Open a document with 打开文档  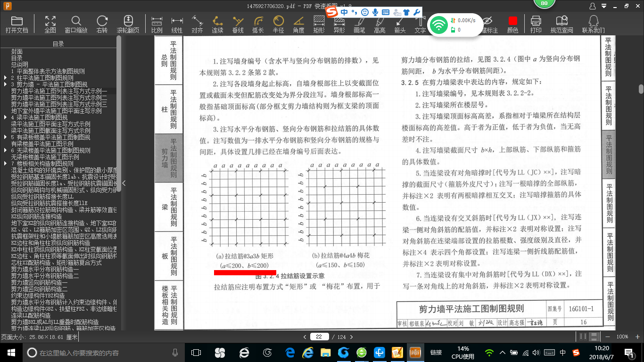[x=17, y=24]
